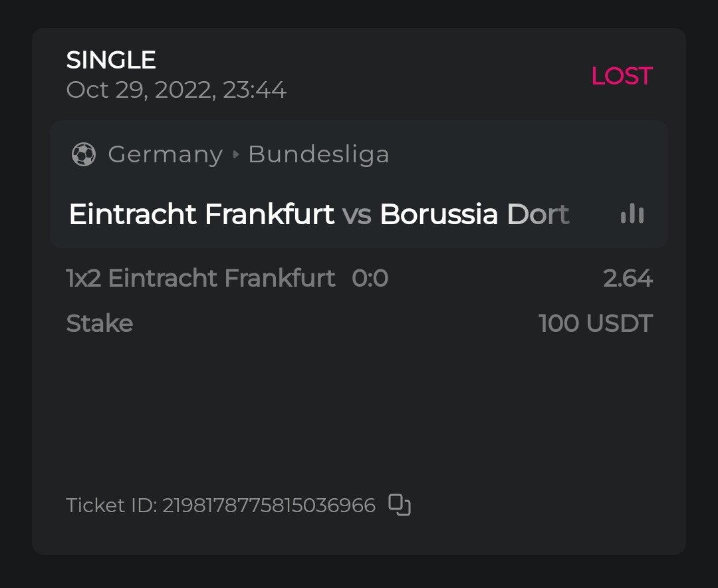The height and width of the screenshot is (588, 718).
Task: Click the 2.64 odds value
Action: (628, 278)
